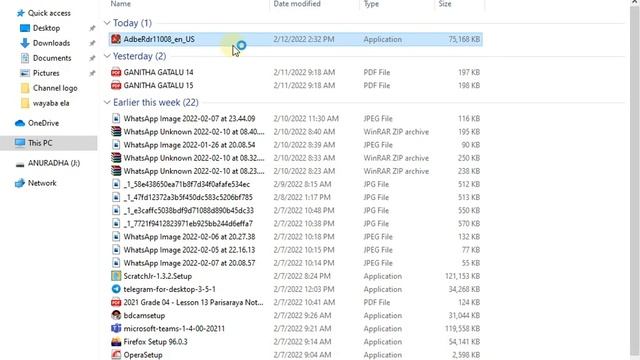Collapse the Today (1) group
640x360 pixels.
click(x=107, y=23)
